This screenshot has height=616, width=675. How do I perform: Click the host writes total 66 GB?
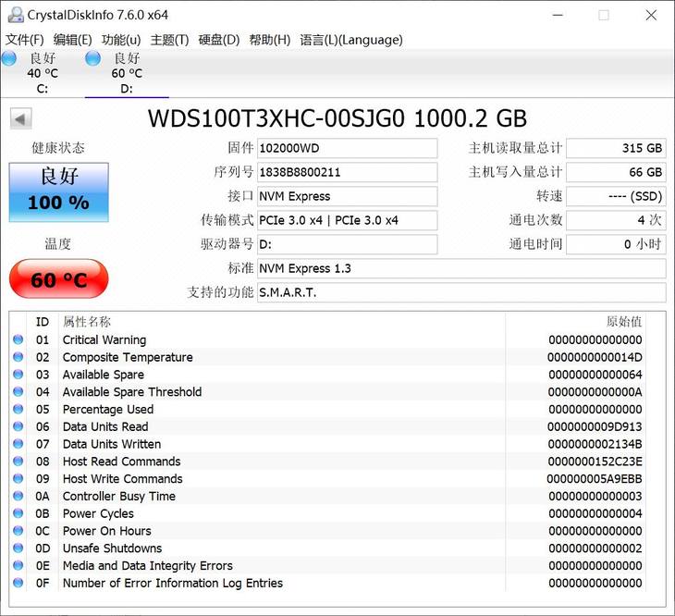click(616, 173)
